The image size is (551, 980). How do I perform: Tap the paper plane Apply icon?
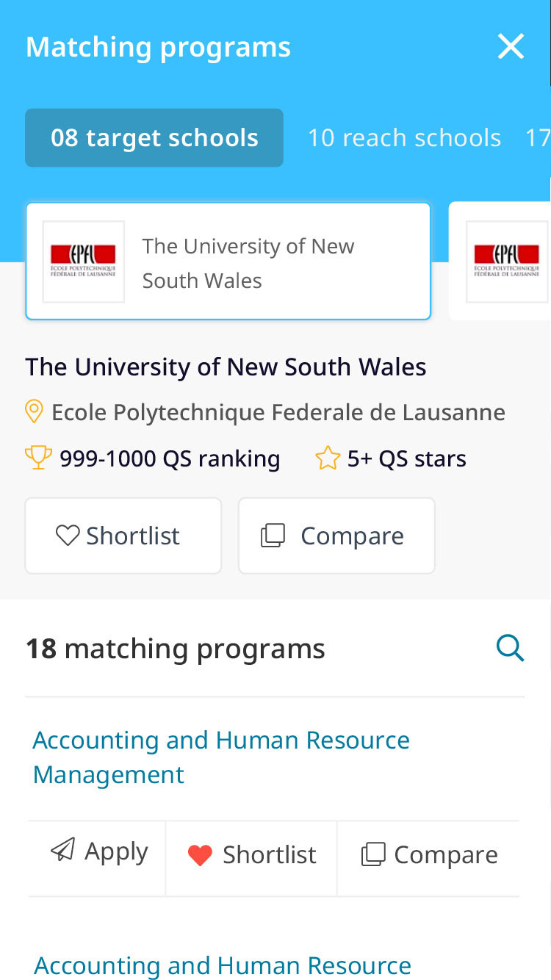pos(63,851)
